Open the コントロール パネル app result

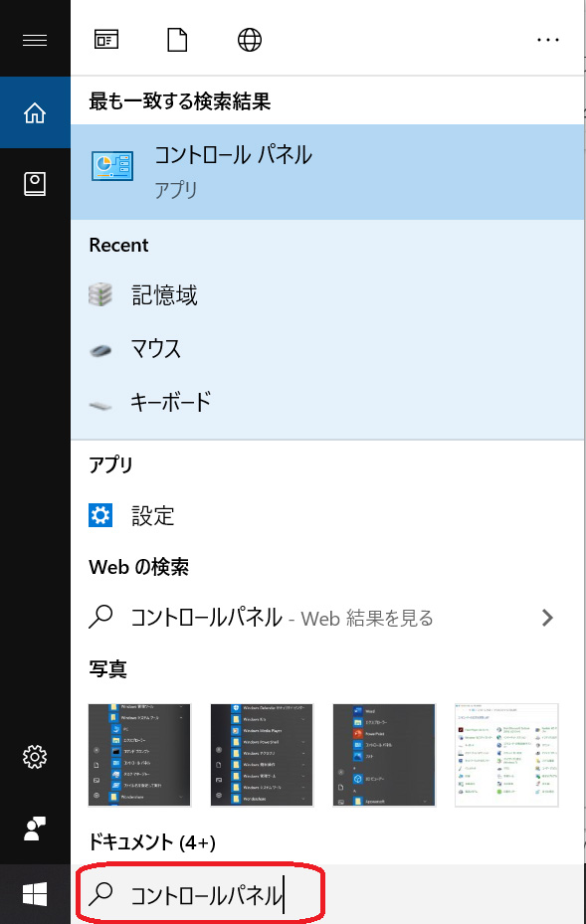pos(327,172)
